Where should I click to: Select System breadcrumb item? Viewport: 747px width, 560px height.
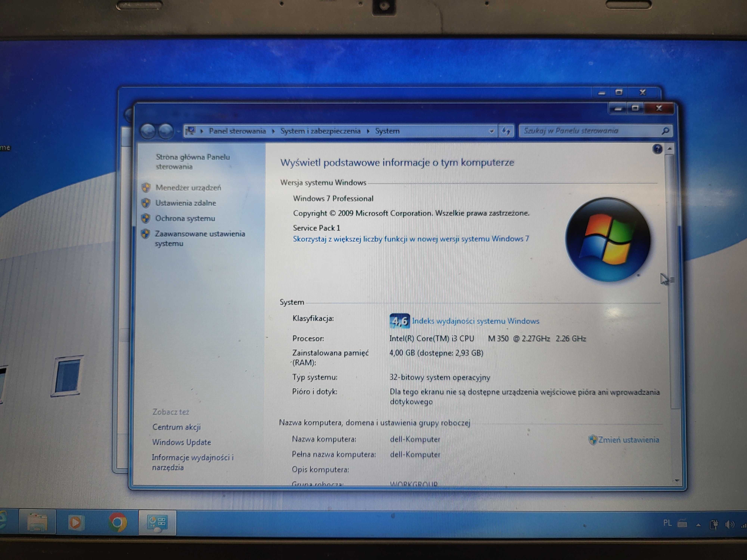coord(387,131)
